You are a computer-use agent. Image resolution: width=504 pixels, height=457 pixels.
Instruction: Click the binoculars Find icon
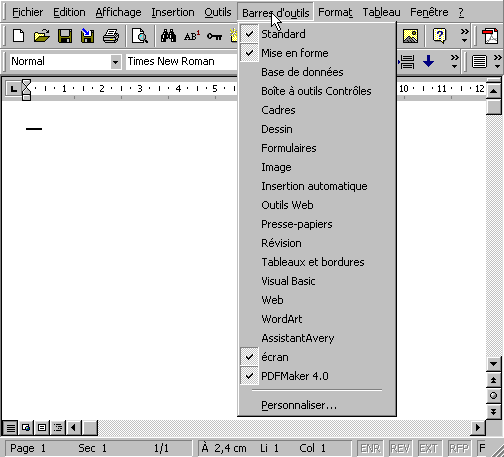168,36
